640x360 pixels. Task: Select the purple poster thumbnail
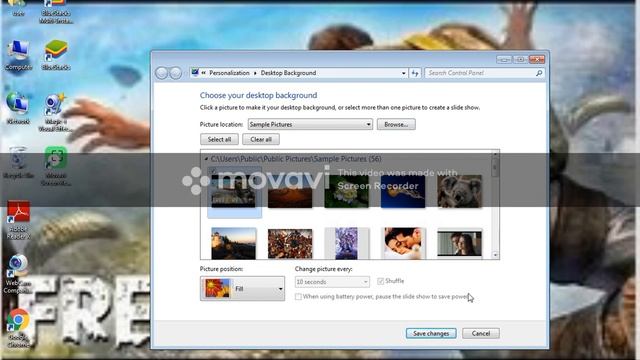click(x=346, y=244)
